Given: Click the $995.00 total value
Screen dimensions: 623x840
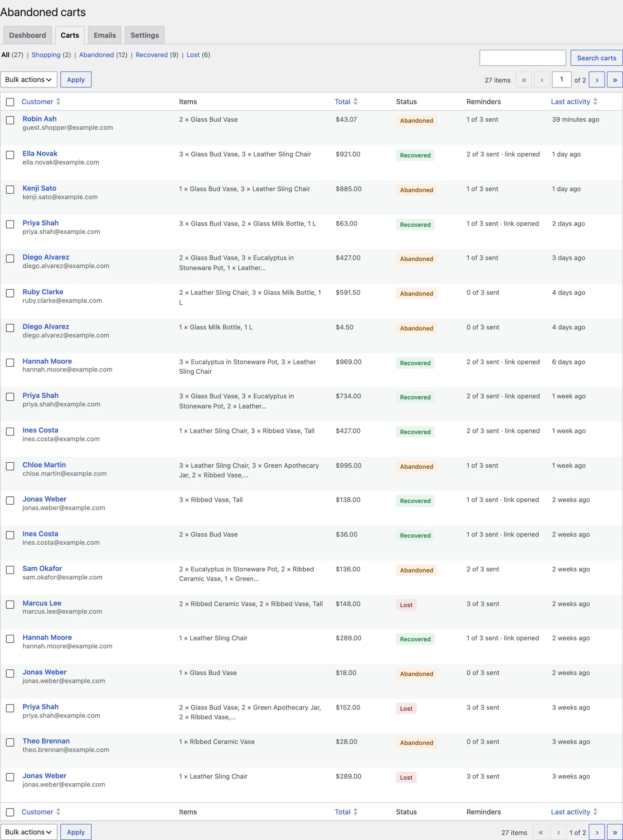Looking at the screenshot, I should (x=349, y=465).
